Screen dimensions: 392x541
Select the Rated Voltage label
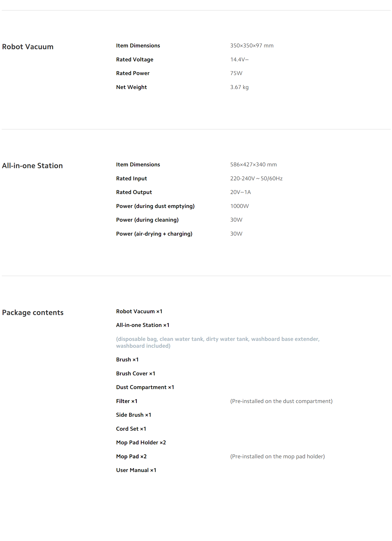coord(134,59)
